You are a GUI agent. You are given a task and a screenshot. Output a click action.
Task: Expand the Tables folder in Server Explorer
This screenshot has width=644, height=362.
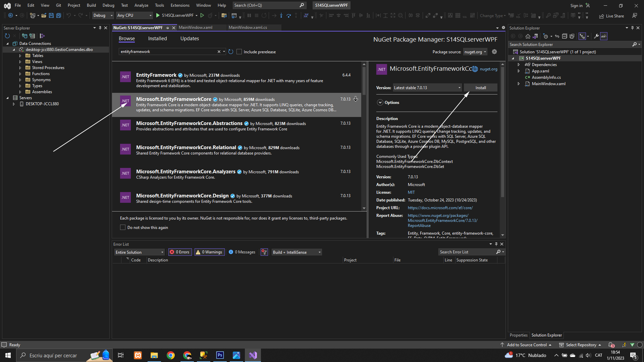[x=20, y=56]
